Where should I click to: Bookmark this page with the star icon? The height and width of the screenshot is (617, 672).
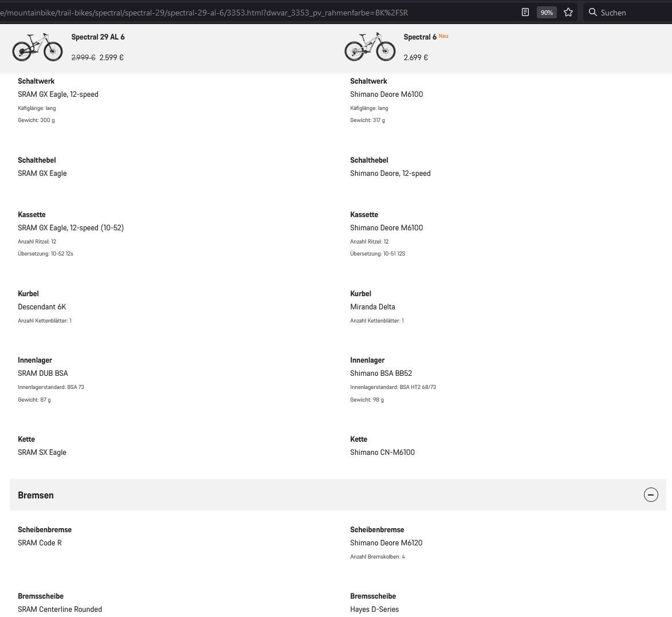tap(568, 12)
